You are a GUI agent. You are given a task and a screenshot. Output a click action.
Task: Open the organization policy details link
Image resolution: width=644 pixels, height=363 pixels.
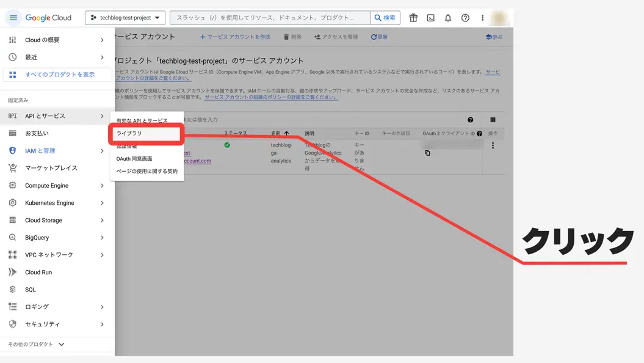[x=272, y=97]
